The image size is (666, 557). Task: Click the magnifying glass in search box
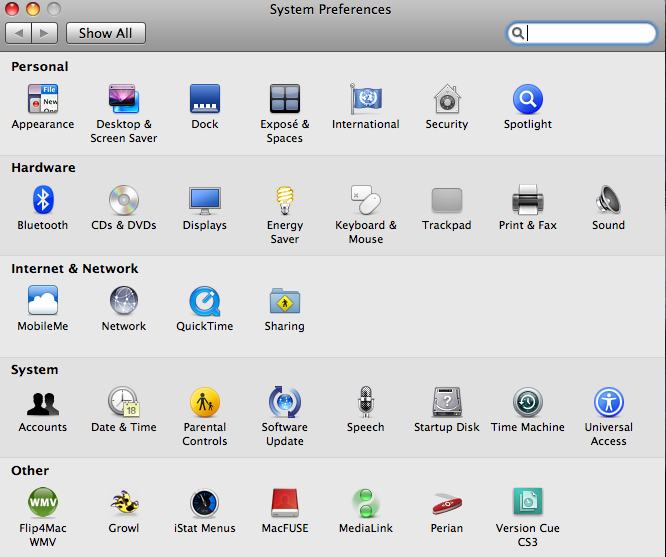click(518, 33)
